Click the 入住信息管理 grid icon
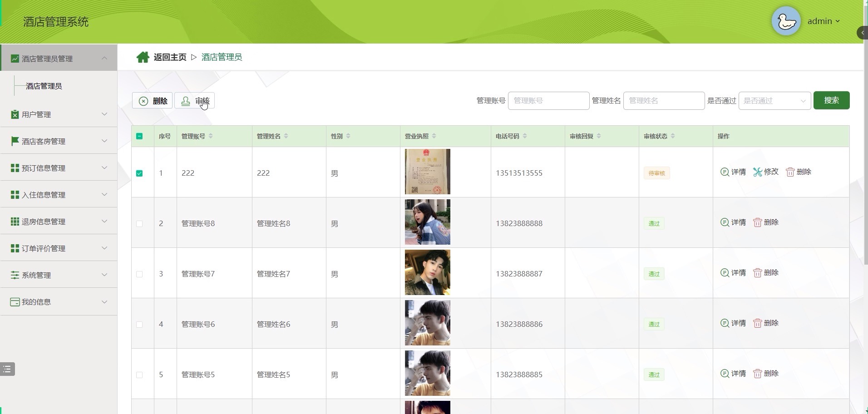Viewport: 868px width, 414px height. [x=15, y=195]
